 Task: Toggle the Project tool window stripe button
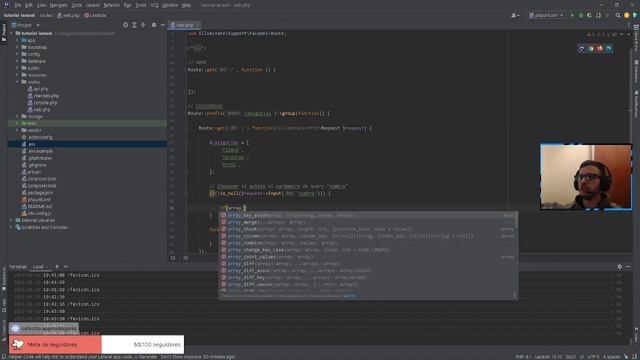pyautogui.click(x=4, y=32)
